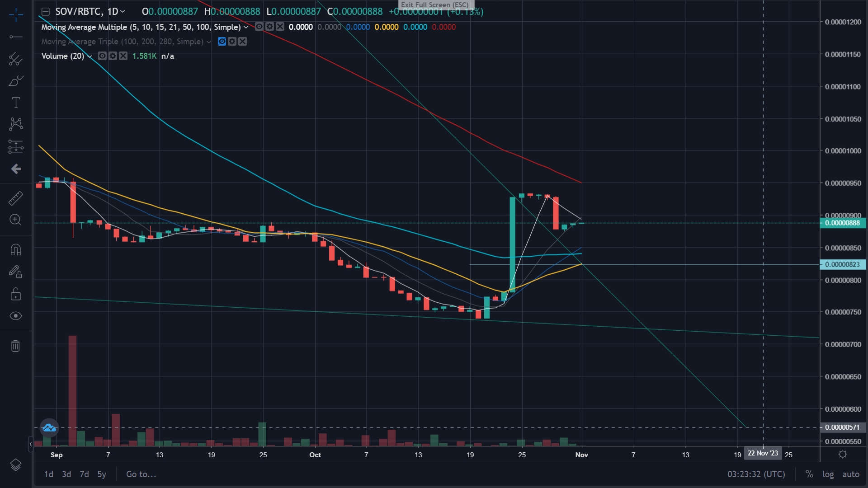Expand the Moving Average Multiple indicator menu
The width and height of the screenshot is (868, 488).
click(246, 27)
